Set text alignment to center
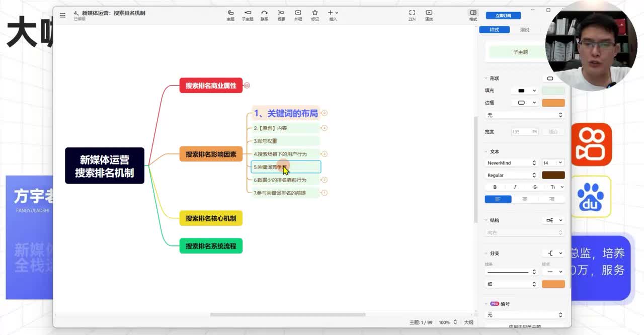Screen dimensions: 644x335 click(x=525, y=199)
